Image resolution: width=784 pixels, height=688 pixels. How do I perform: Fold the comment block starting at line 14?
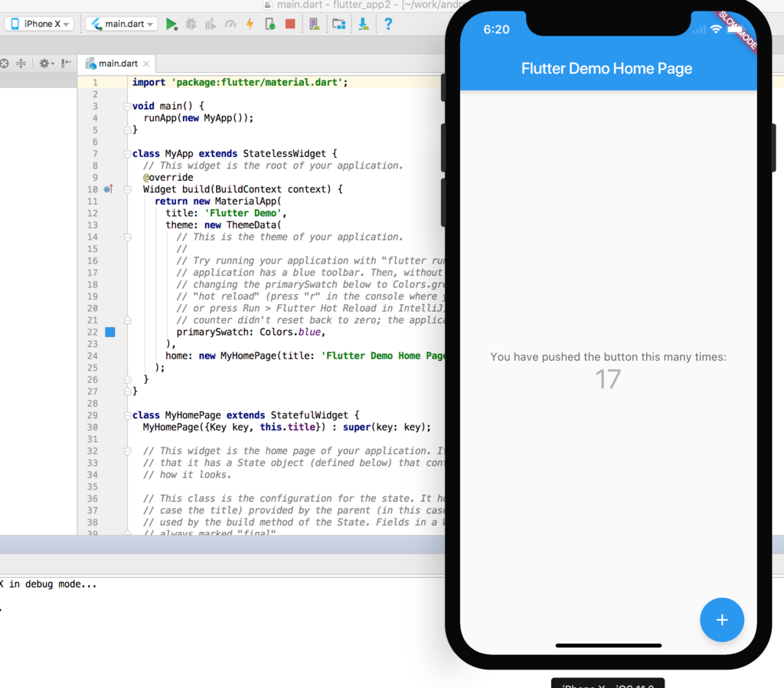coord(127,238)
